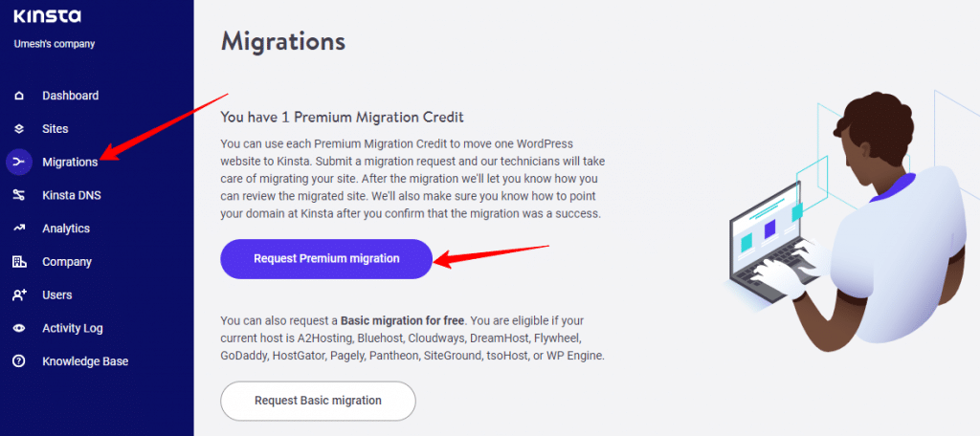Open Knowledge Base from the sidebar
This screenshot has height=436, width=980.
pyautogui.click(x=85, y=361)
